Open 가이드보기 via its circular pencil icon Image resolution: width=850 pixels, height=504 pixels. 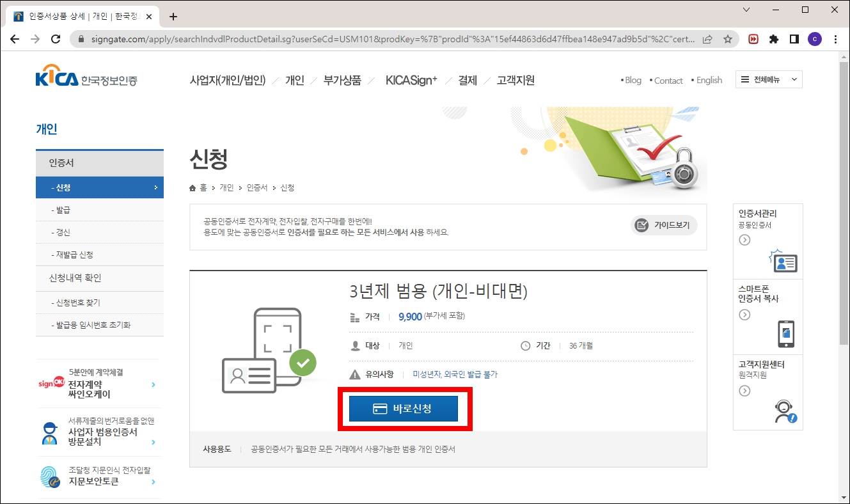pyautogui.click(x=641, y=224)
